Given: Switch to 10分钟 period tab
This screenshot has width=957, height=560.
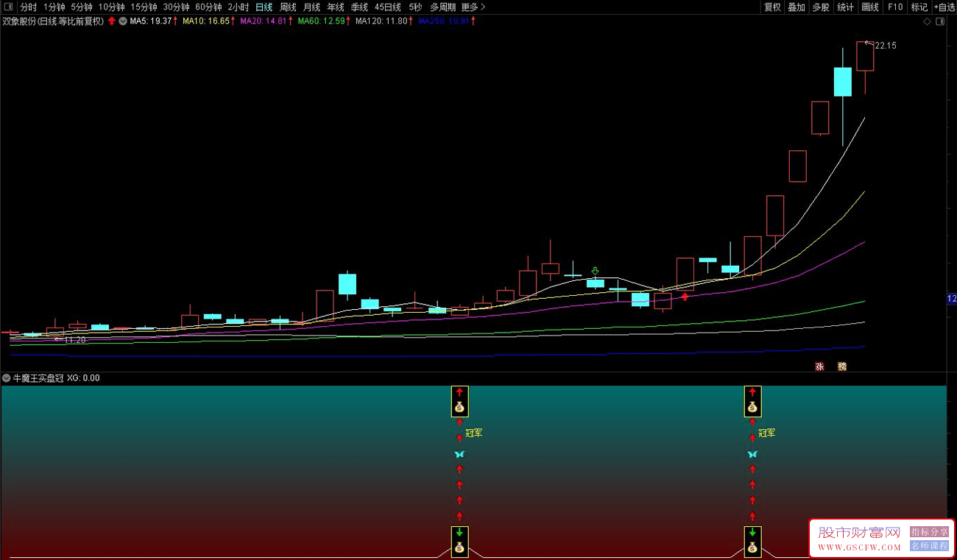Looking at the screenshot, I should (x=112, y=7).
